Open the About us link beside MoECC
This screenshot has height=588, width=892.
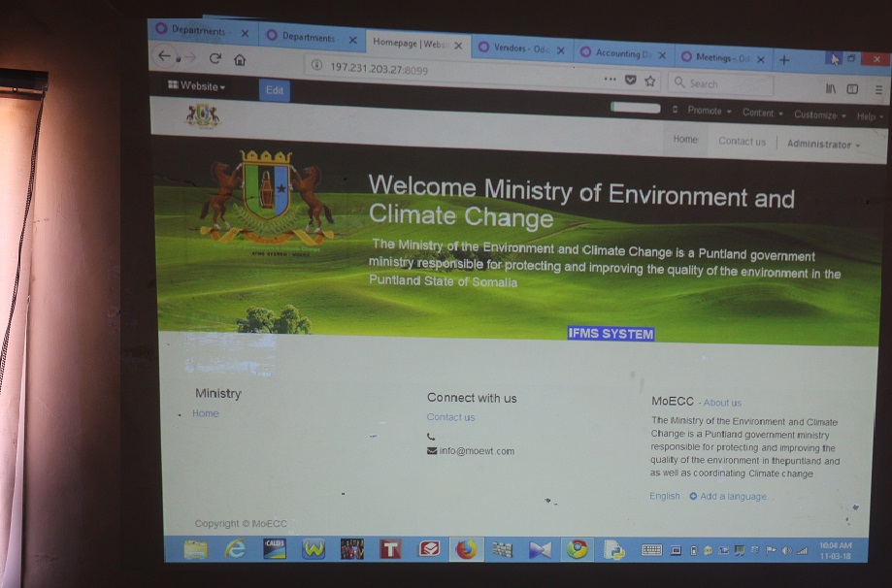(x=722, y=403)
